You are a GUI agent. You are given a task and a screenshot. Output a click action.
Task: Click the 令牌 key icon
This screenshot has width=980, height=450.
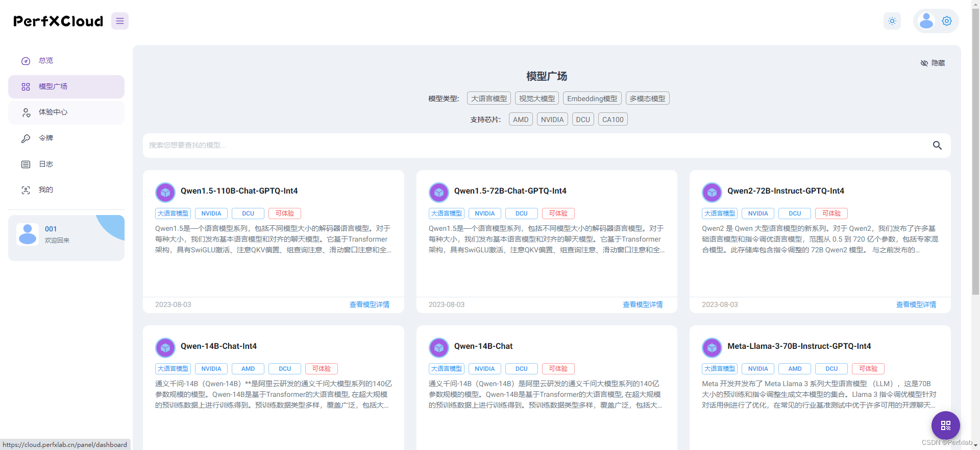[26, 138]
